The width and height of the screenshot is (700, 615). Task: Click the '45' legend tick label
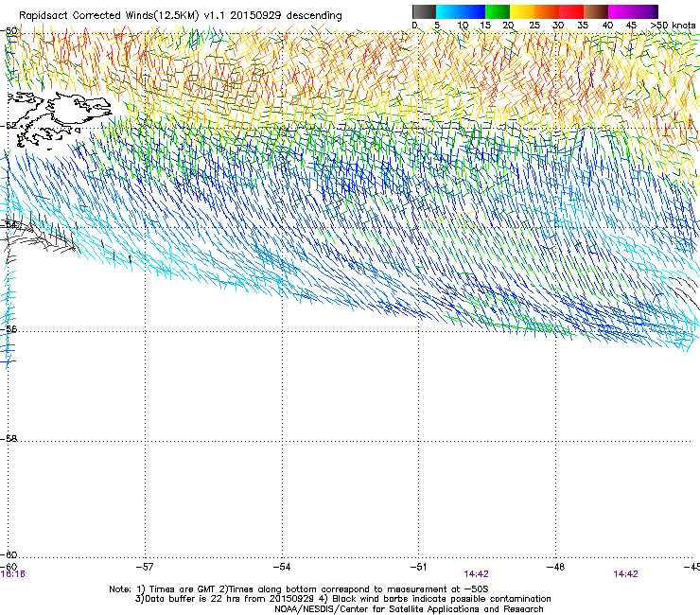point(631,26)
